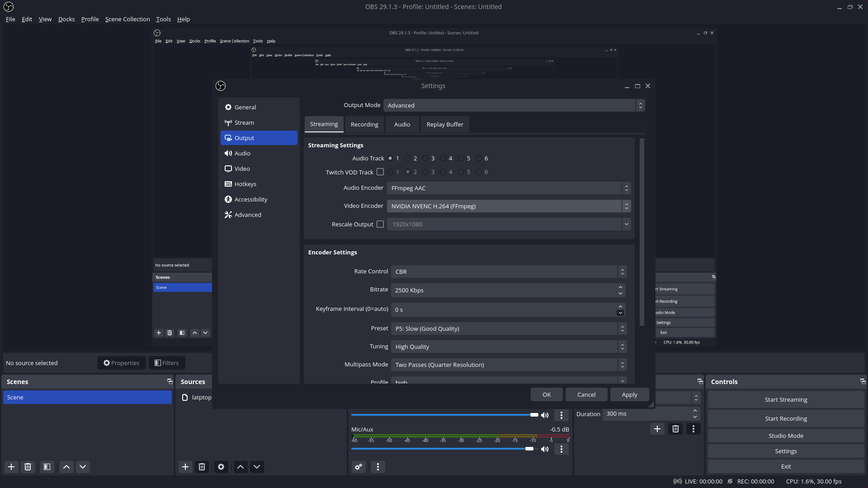Click the Start Streaming button
Viewport: 868px width, 488px height.
[786, 399]
